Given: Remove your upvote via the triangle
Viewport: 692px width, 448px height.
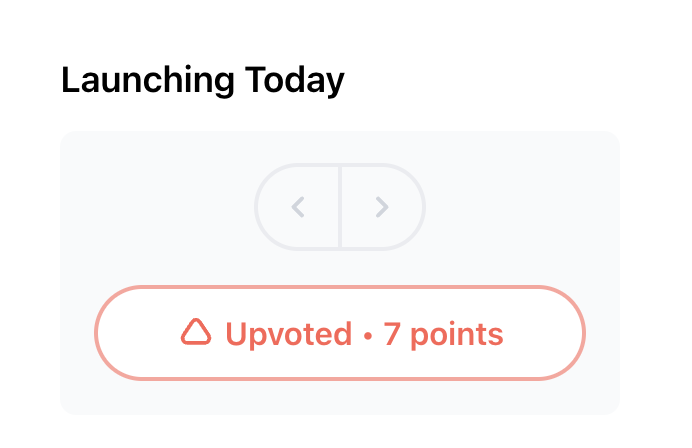Looking at the screenshot, I should point(196,333).
